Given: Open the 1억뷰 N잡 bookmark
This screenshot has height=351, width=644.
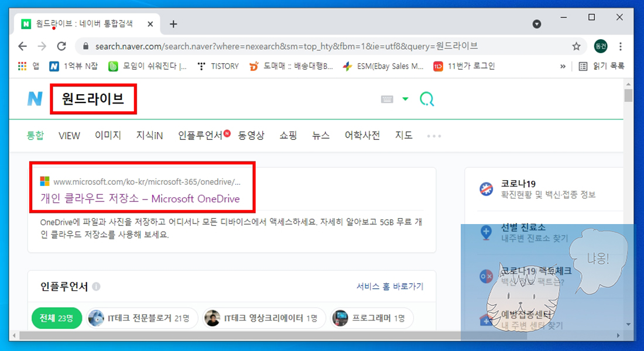Looking at the screenshot, I should tap(73, 66).
